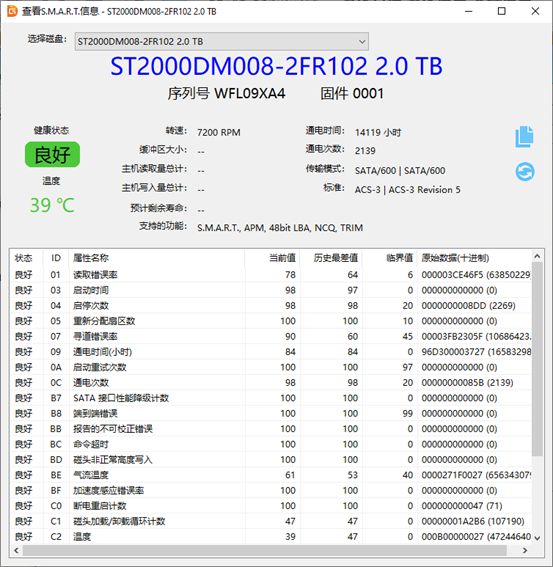Select the 读取错误率 row
This screenshot has width=553, height=567.
tap(271, 275)
